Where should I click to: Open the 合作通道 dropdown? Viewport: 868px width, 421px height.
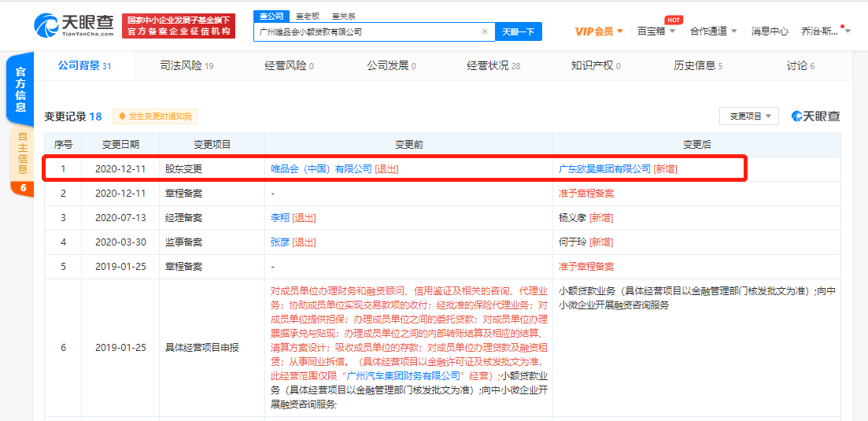713,31
